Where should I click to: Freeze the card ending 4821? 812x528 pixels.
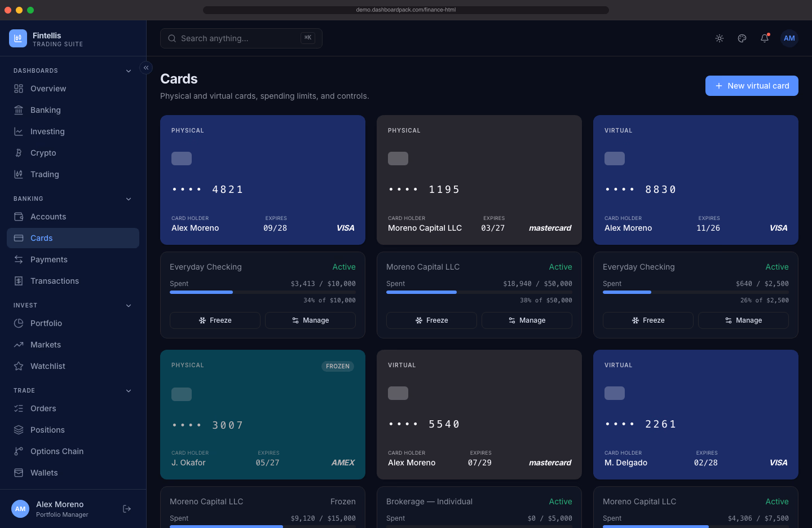click(x=215, y=320)
